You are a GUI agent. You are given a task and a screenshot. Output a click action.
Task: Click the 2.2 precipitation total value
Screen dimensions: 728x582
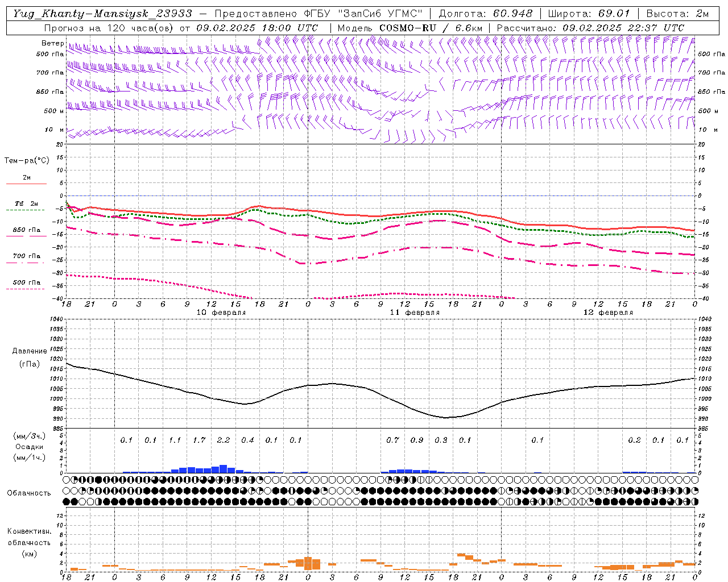click(223, 440)
